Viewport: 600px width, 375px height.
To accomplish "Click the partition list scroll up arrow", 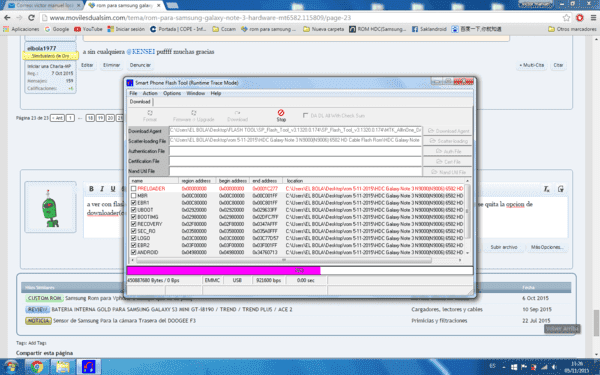I will tap(467, 181).
